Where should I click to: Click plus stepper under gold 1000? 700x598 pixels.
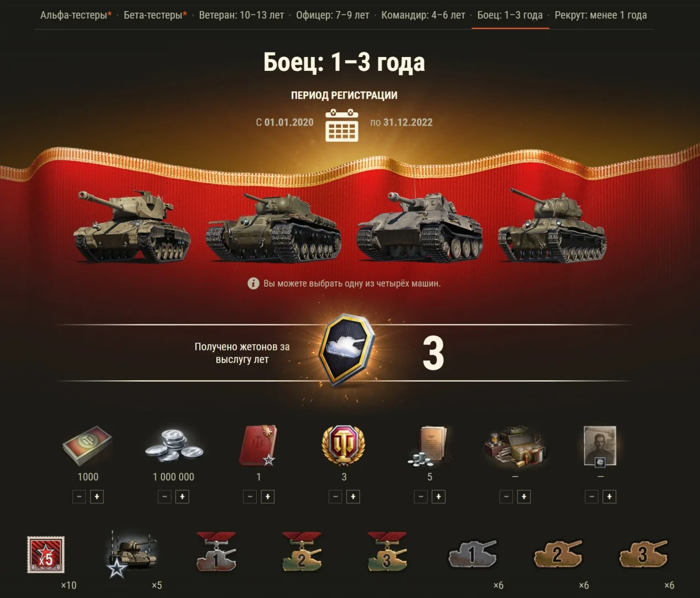pos(97,497)
